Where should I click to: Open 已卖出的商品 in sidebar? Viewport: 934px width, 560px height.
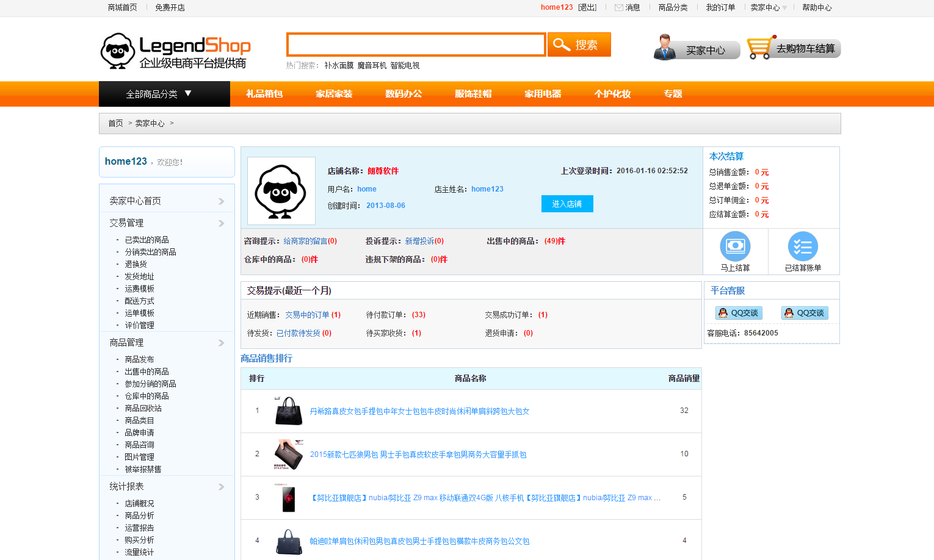point(147,240)
